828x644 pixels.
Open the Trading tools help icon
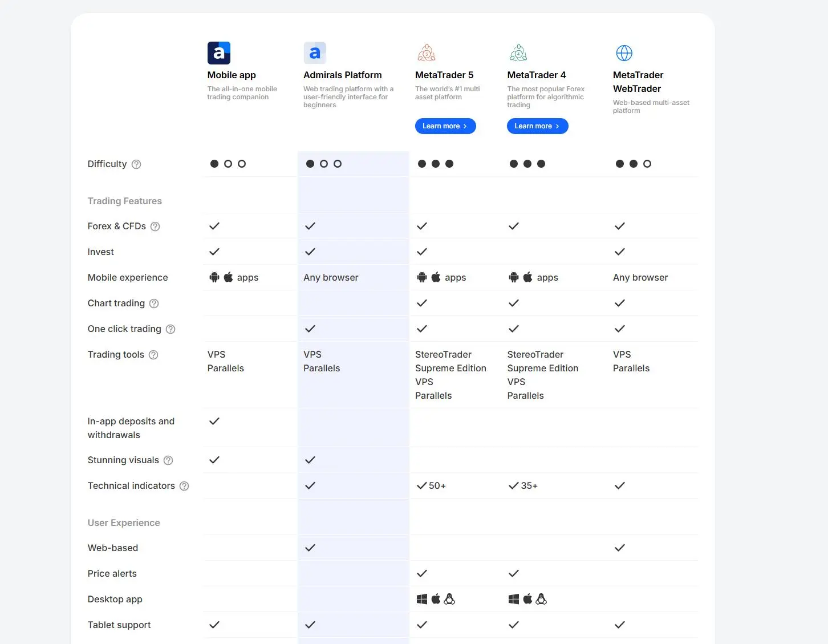point(153,355)
